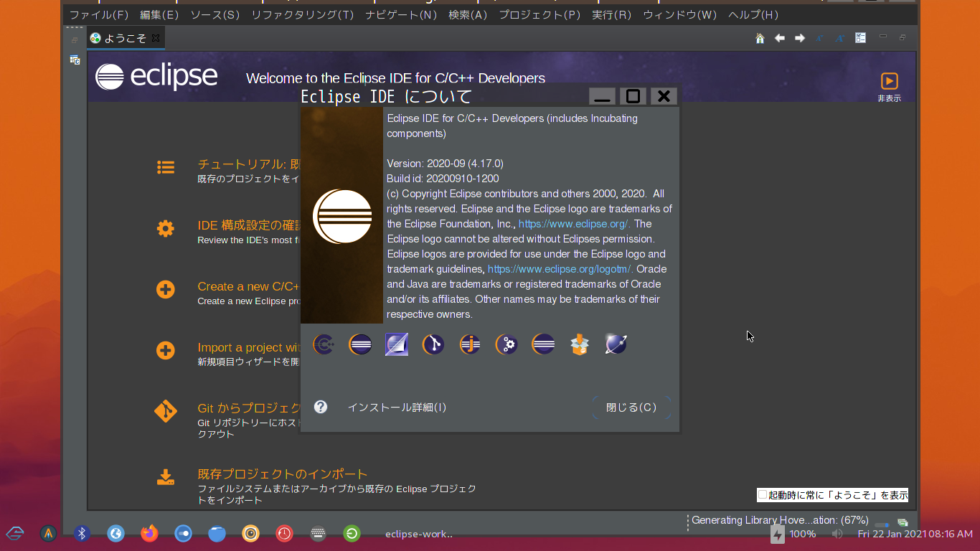Open the https://www.eclipse.org/logotm/ link
This screenshot has height=551, width=980.
click(560, 269)
